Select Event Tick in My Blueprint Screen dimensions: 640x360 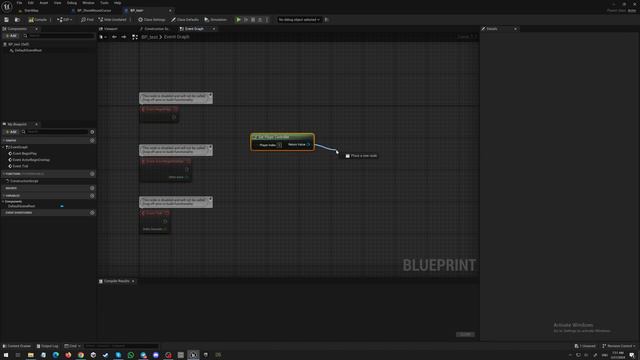20,166
